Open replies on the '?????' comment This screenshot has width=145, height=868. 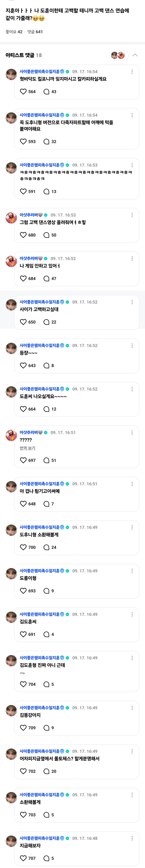pyautogui.click(x=47, y=460)
